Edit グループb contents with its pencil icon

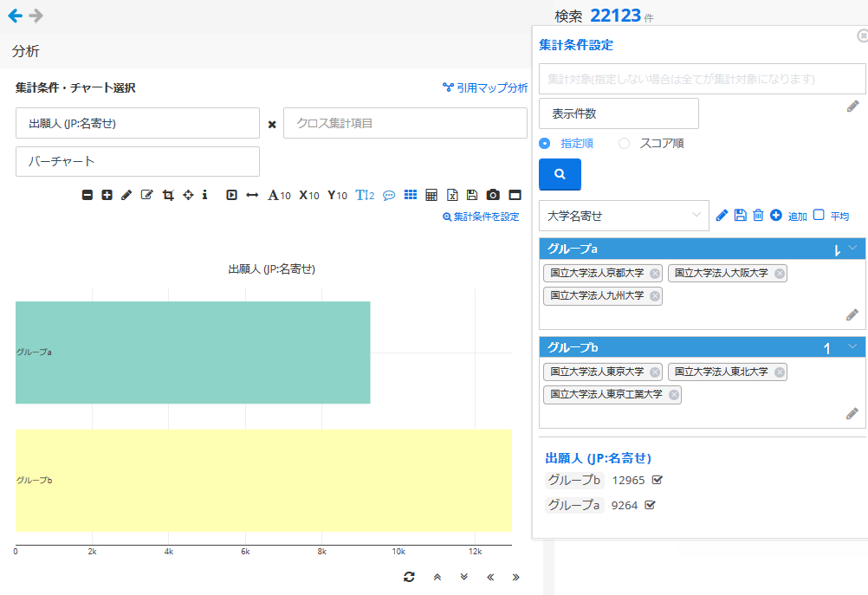click(852, 413)
